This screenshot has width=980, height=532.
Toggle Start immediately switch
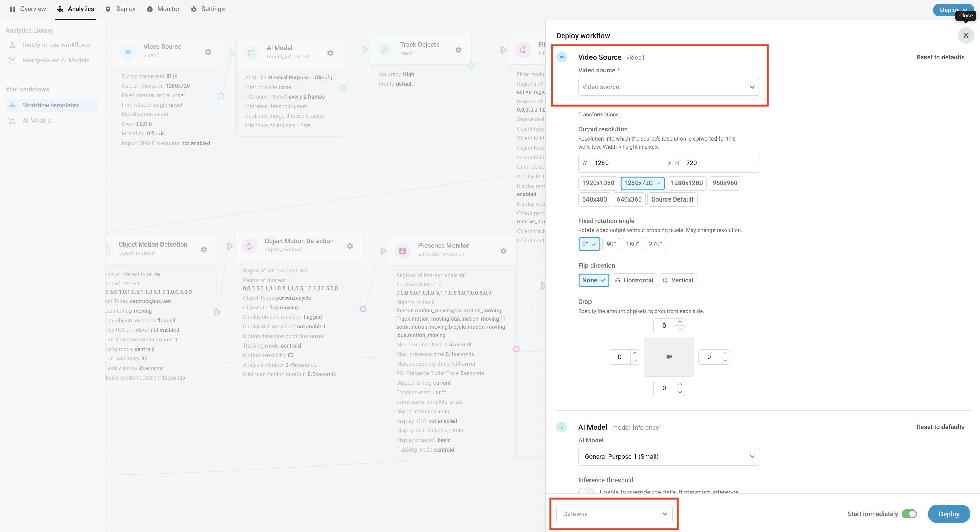(x=909, y=514)
